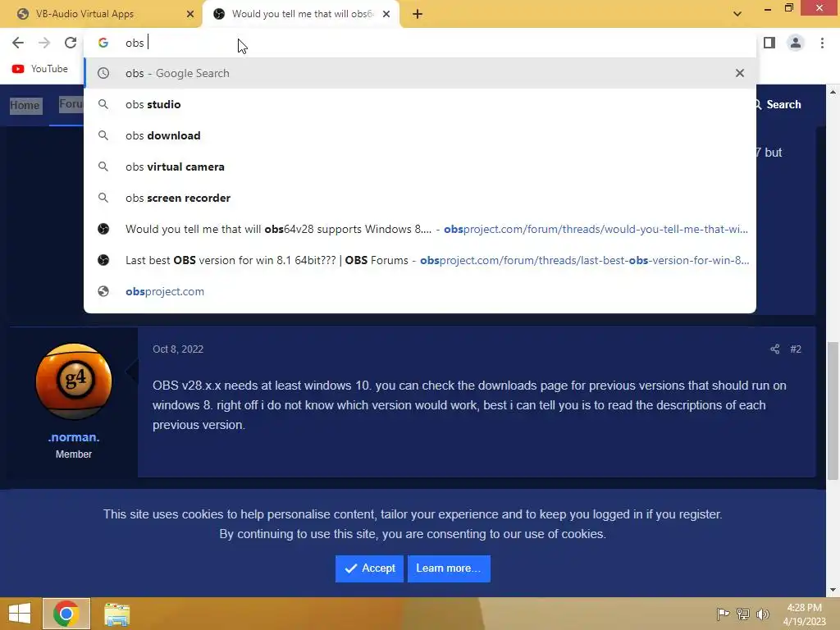840x630 pixels.
Task: Open the .norman. username profile link
Action: pos(74,437)
